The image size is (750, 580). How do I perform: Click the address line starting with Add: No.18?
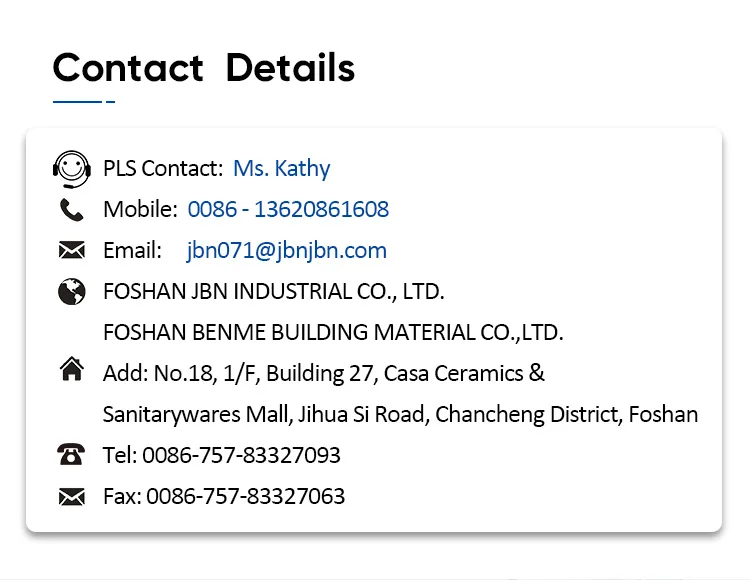click(324, 374)
